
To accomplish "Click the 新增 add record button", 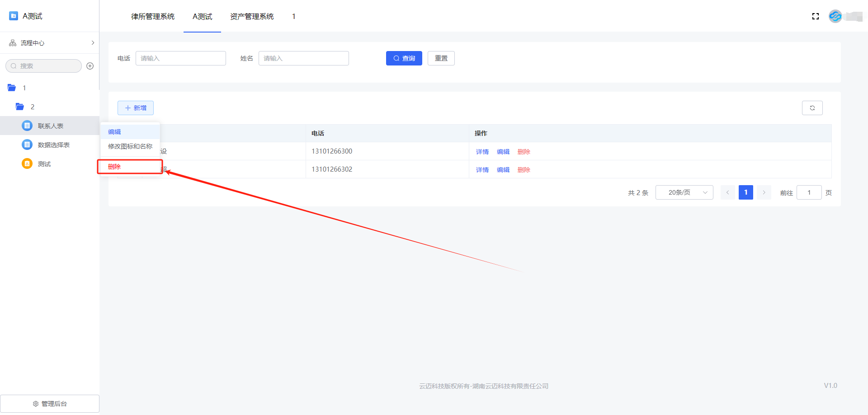I will 136,108.
